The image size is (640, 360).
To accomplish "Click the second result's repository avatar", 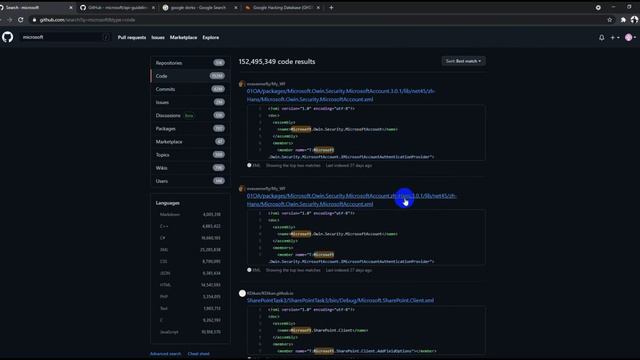I will (242, 189).
